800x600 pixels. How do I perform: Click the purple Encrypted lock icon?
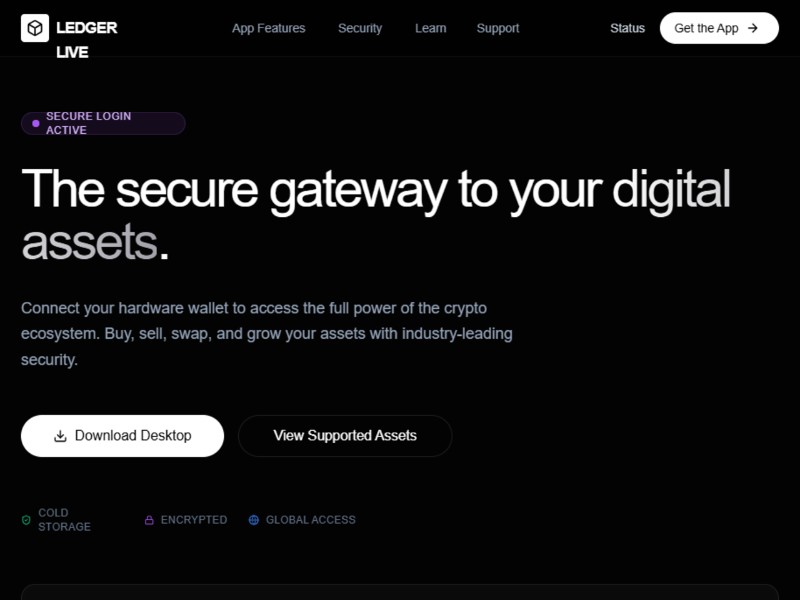click(x=149, y=520)
